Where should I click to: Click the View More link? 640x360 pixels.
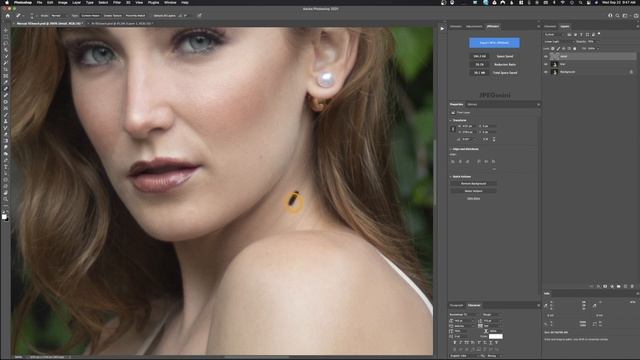(x=473, y=198)
